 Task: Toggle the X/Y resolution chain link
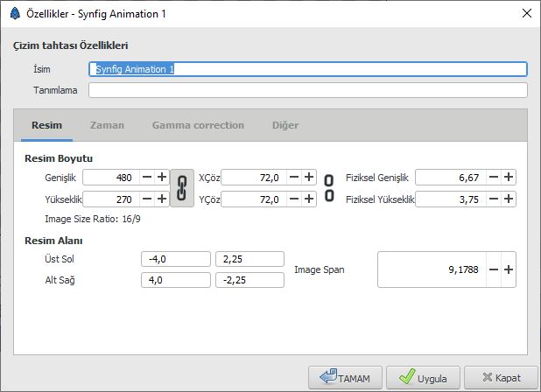tap(329, 188)
